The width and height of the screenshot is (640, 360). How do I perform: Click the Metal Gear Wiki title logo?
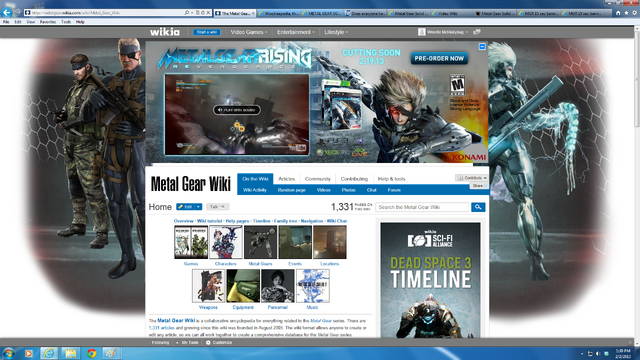[x=191, y=184]
